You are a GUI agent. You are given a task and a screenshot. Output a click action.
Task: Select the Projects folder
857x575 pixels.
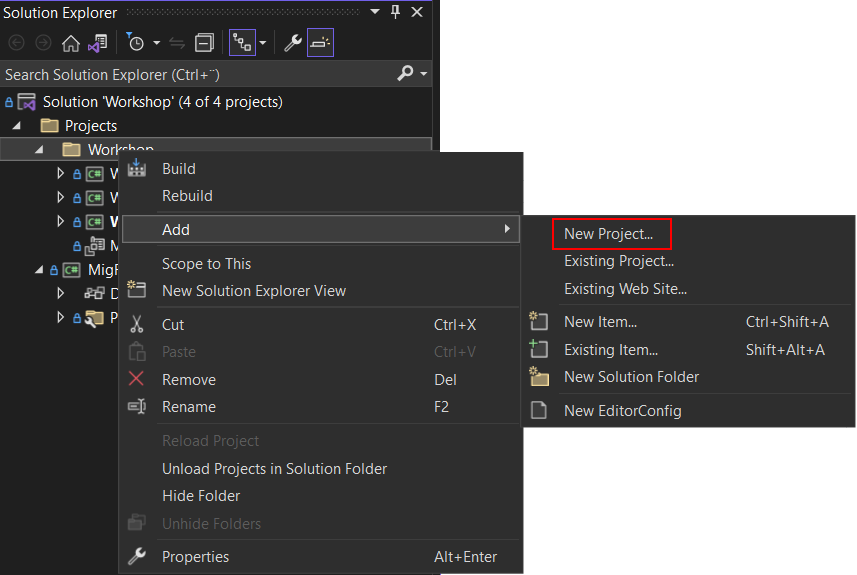tap(91, 126)
